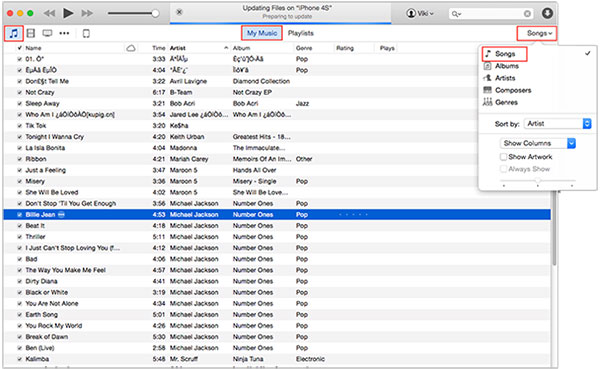This screenshot has height=369, width=600.
Task: Adjust the artwork size slider
Action: (x=538, y=181)
